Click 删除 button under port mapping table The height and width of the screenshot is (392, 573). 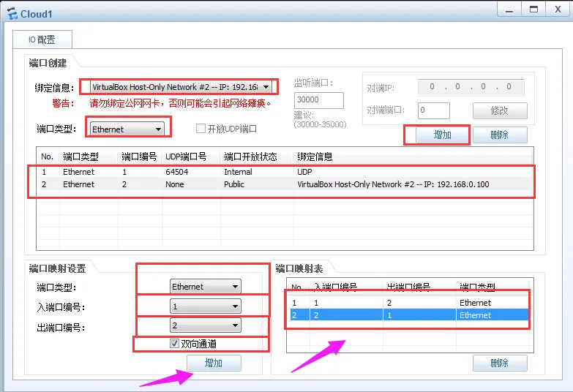pyautogui.click(x=499, y=363)
